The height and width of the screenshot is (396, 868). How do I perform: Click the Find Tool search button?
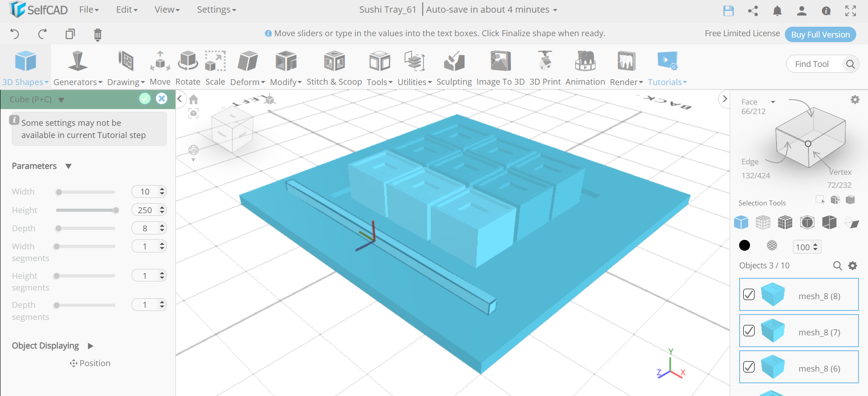[850, 64]
